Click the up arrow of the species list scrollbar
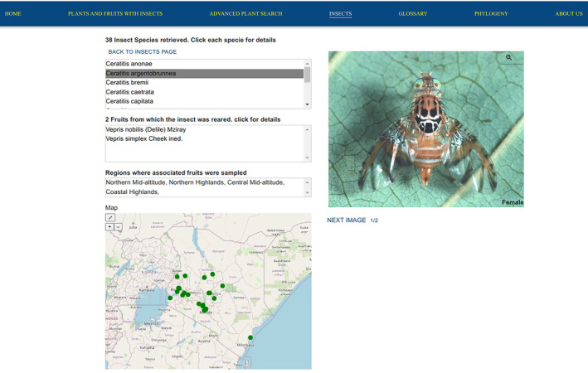Image resolution: width=588 pixels, height=373 pixels. [x=308, y=63]
